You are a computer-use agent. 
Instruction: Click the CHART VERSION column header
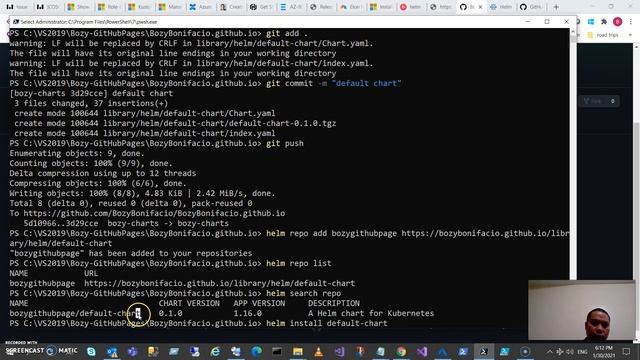point(189,303)
